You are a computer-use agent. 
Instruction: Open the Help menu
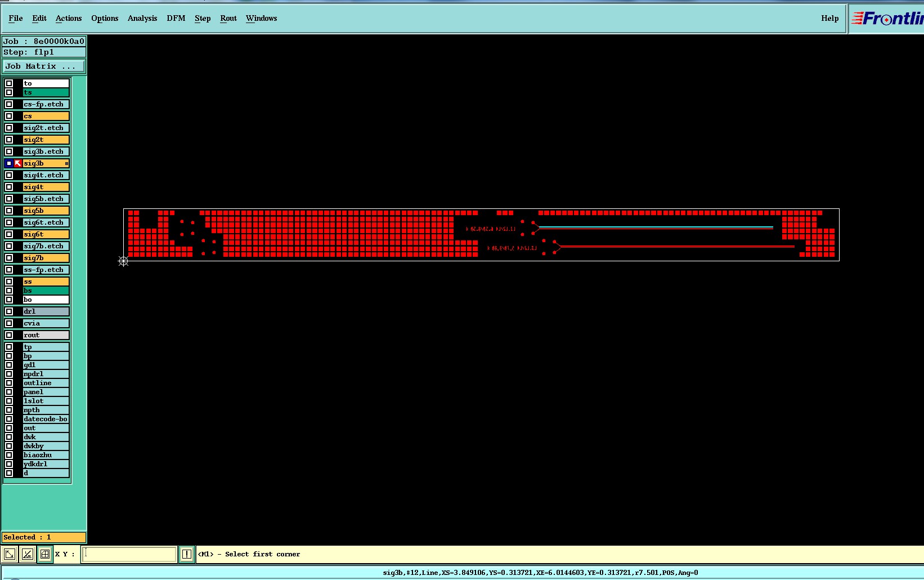coord(830,18)
